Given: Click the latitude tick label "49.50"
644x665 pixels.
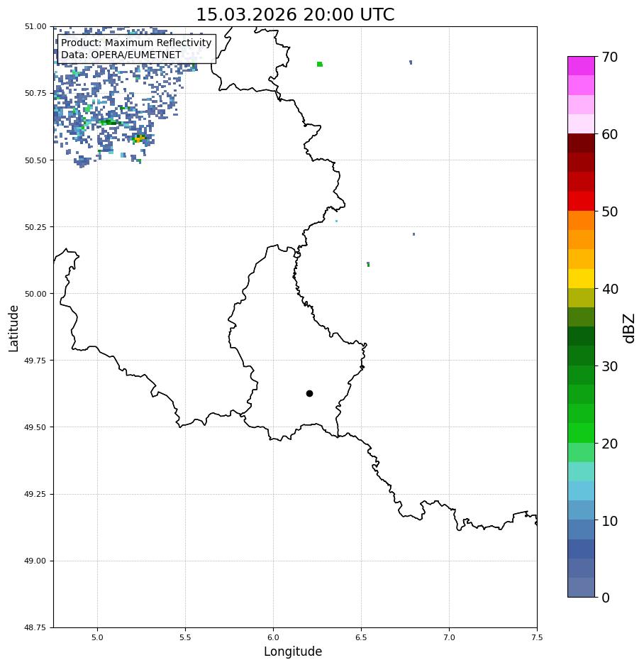Looking at the screenshot, I should (35, 427).
